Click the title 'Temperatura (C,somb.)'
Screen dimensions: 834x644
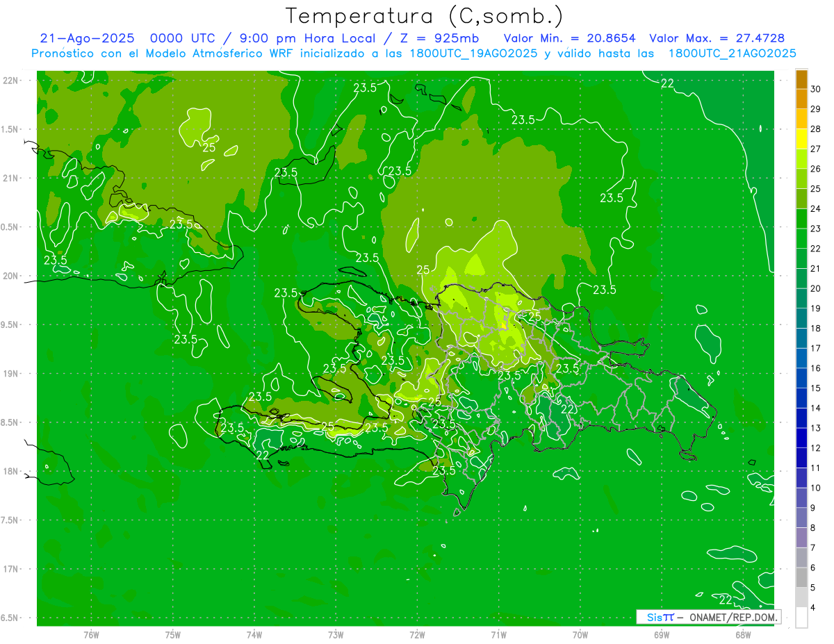pos(424,16)
